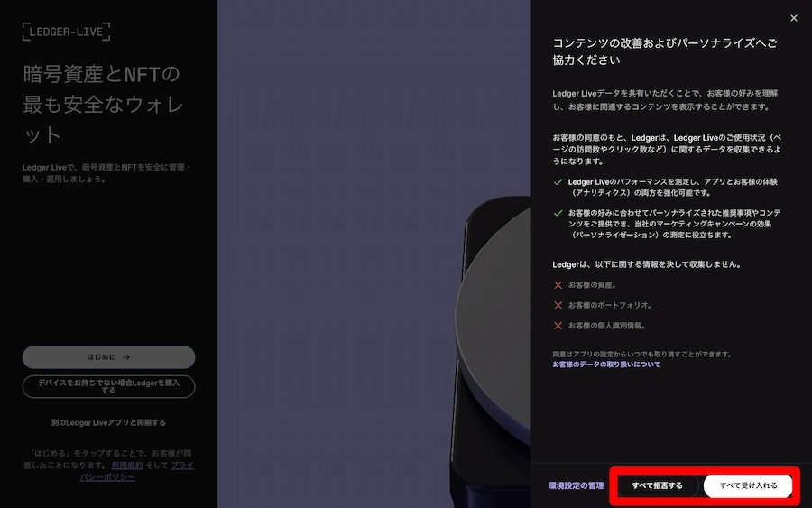The width and height of the screenshot is (812, 508).
Task: Open 環境設定の管理 preferences link
Action: pos(576,485)
